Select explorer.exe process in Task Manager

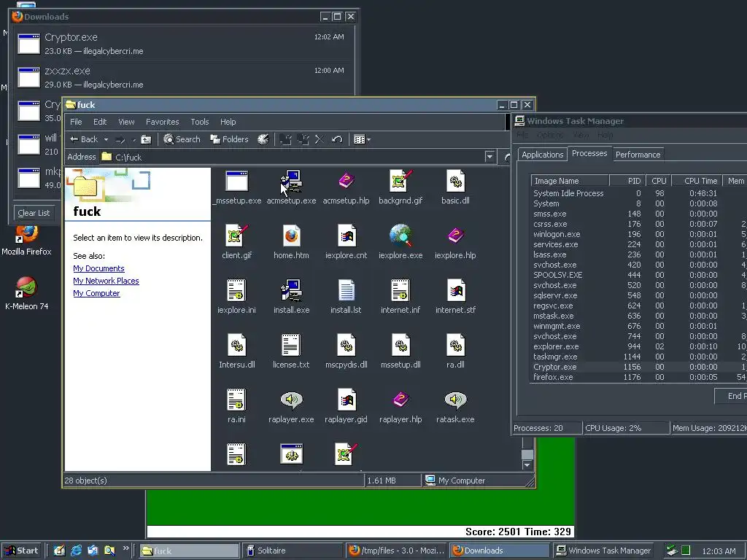tap(639, 346)
